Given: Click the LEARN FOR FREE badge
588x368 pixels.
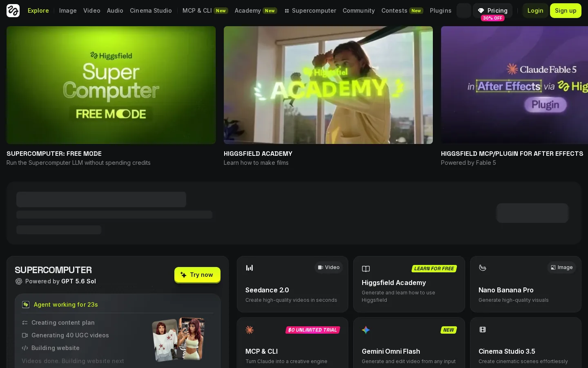Looking at the screenshot, I should (x=434, y=269).
